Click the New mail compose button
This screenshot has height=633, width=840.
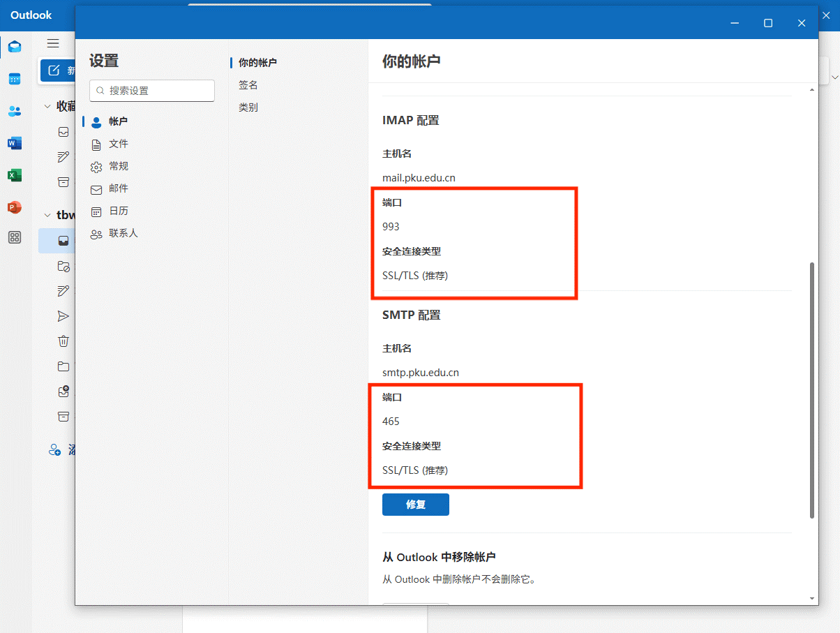[59, 70]
